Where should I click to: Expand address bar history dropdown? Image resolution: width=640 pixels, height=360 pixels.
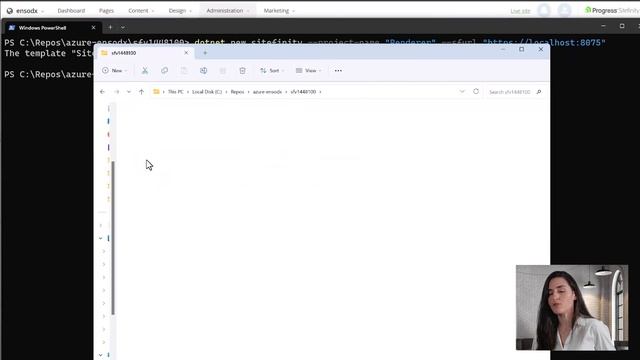(462, 91)
